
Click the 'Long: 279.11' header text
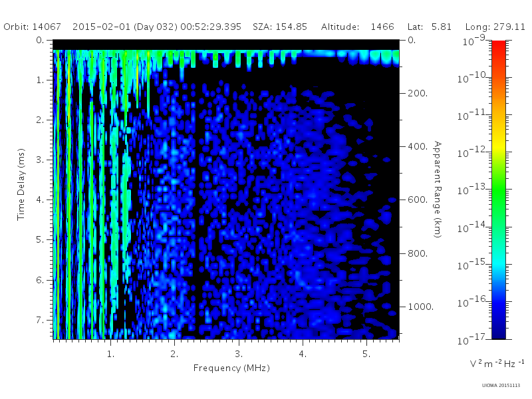(495, 27)
